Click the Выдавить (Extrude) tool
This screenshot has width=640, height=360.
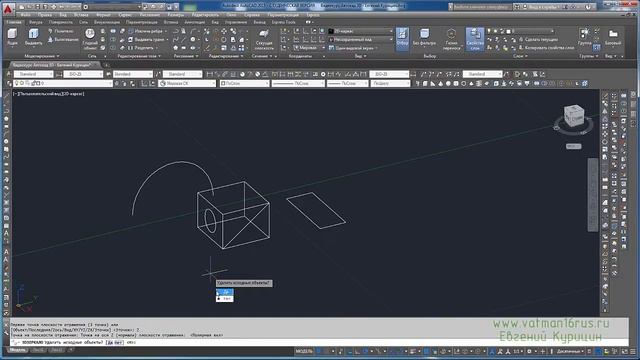pyautogui.click(x=33, y=37)
